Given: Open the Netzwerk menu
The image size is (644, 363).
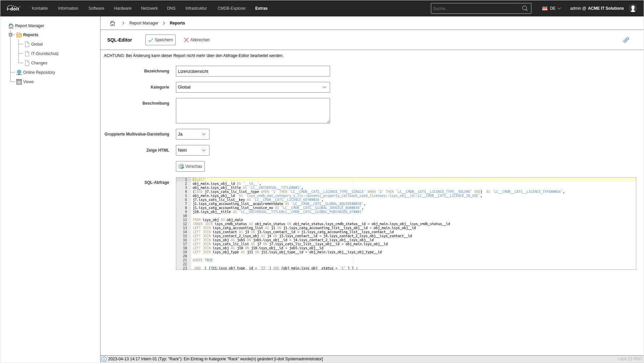Looking at the screenshot, I should [149, 8].
